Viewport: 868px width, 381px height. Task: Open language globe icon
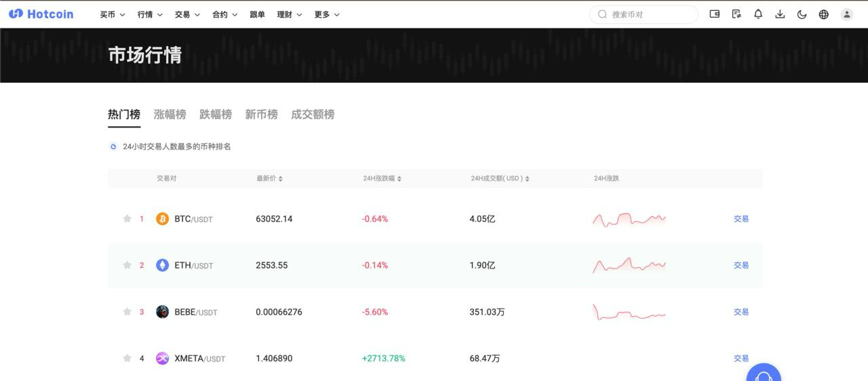tap(824, 14)
